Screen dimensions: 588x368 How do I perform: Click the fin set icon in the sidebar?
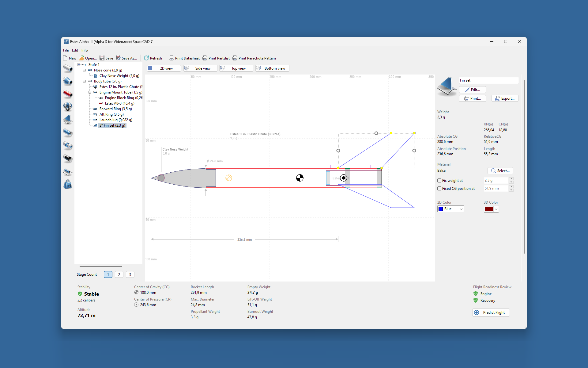[68, 120]
